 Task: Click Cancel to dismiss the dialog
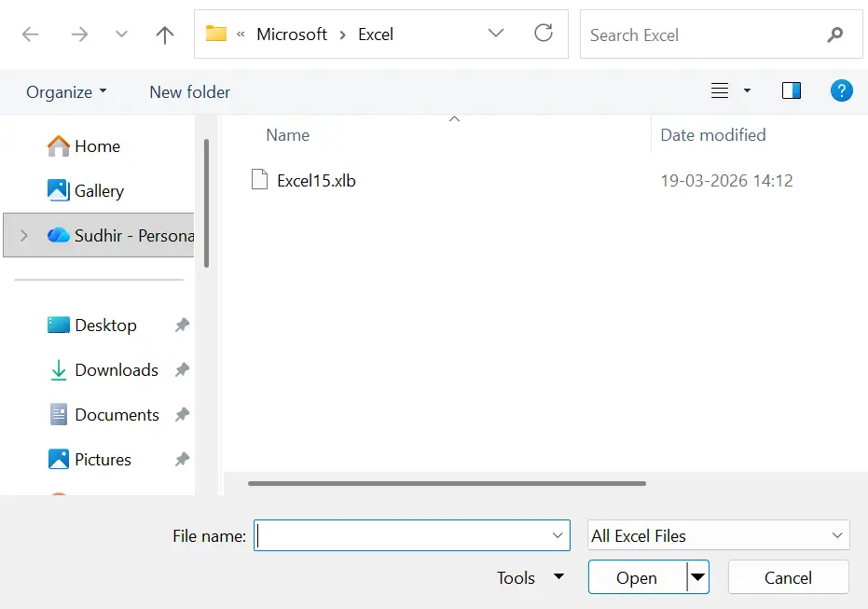click(788, 577)
